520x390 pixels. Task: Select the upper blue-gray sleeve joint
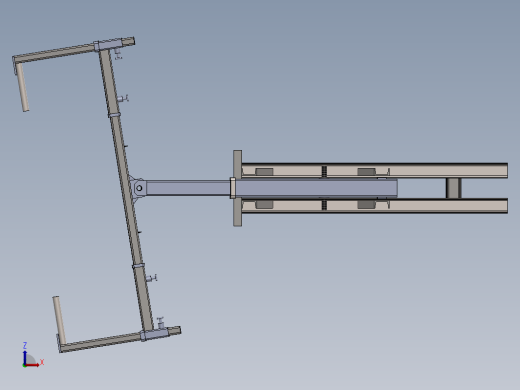(x=108, y=45)
